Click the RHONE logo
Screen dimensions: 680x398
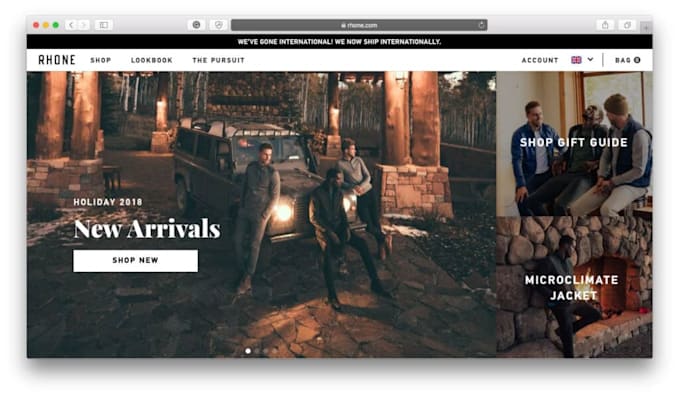(57, 60)
